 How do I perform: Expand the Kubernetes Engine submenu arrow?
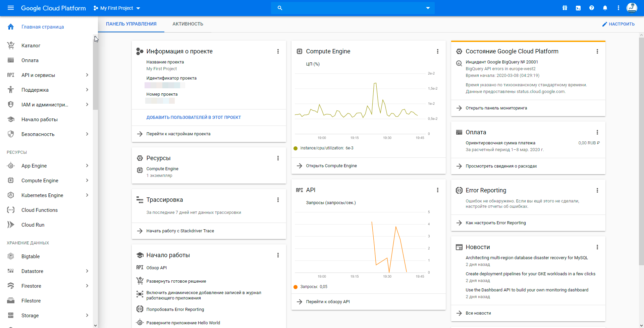[87, 195]
